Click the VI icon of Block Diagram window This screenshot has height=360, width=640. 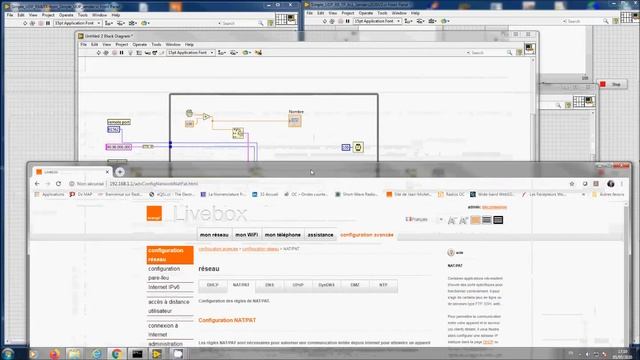529,49
